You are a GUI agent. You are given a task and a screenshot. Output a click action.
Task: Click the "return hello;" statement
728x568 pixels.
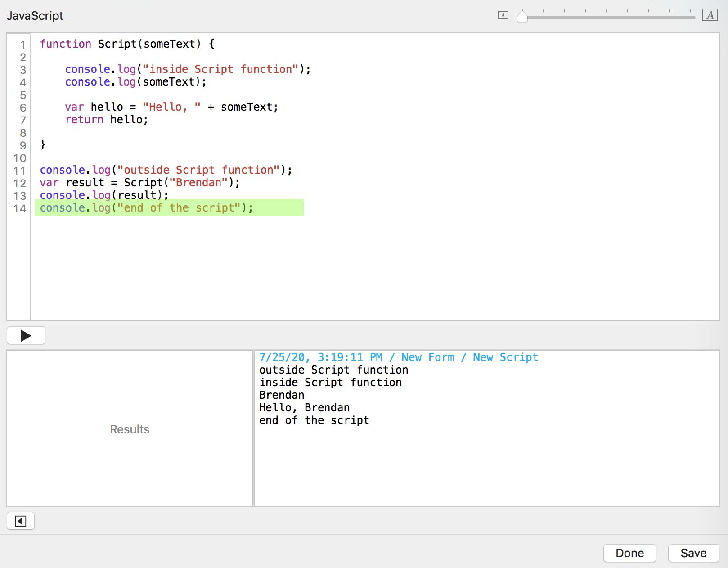(x=106, y=120)
